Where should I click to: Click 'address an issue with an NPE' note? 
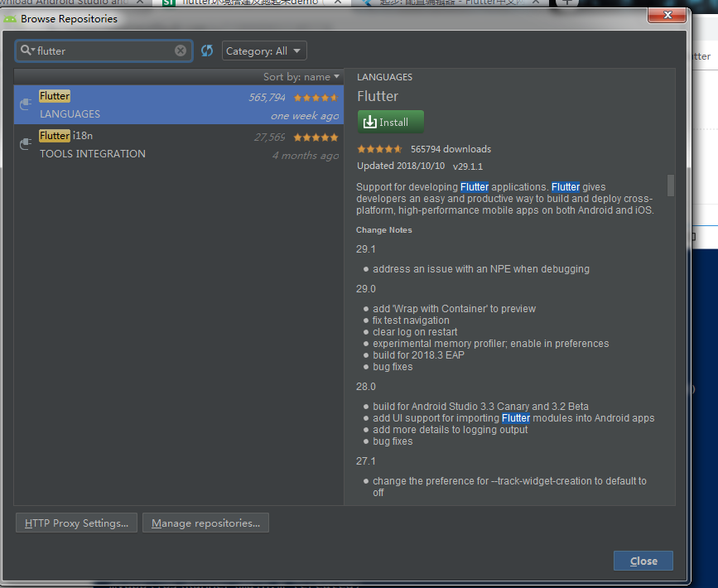pos(481,269)
